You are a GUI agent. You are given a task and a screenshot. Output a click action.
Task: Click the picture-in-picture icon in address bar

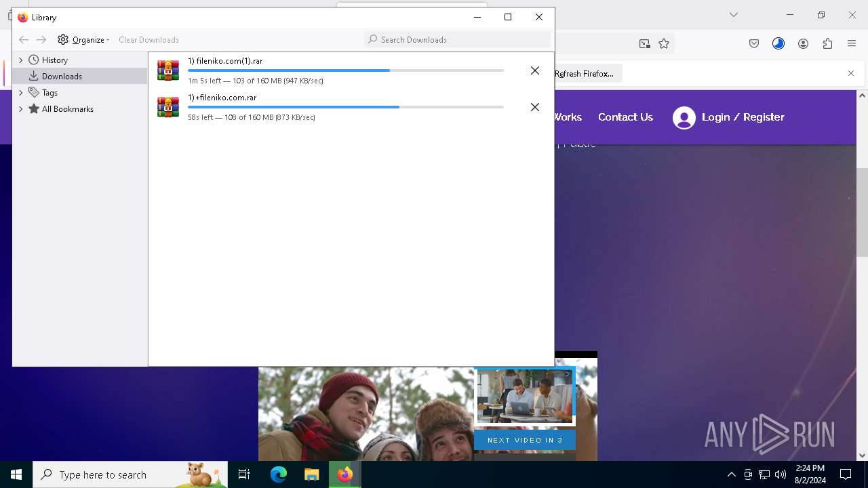point(645,44)
